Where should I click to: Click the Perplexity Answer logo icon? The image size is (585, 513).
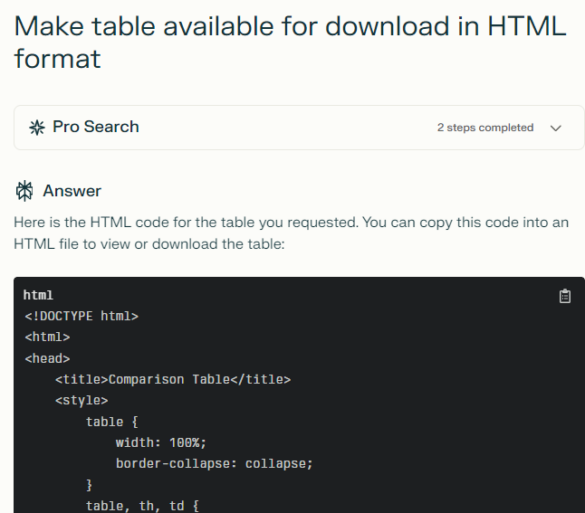(x=24, y=191)
